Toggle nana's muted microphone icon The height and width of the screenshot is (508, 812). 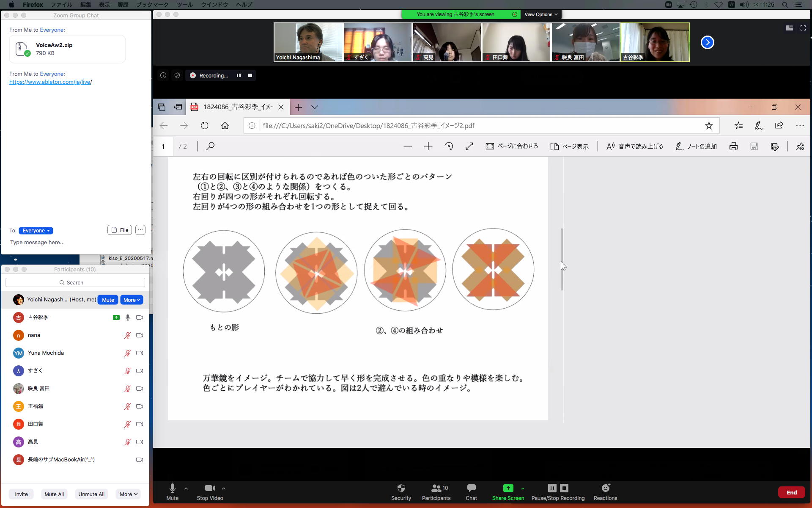127,335
